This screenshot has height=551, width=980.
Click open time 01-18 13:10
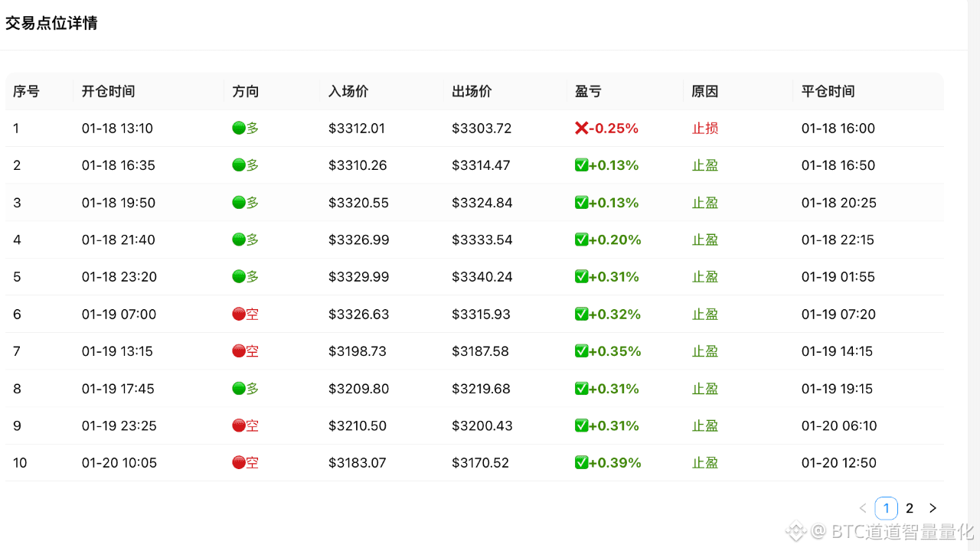(117, 129)
